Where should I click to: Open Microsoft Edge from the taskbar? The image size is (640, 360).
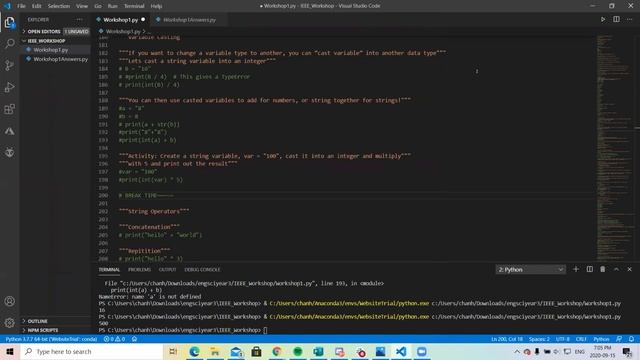[x=194, y=351]
